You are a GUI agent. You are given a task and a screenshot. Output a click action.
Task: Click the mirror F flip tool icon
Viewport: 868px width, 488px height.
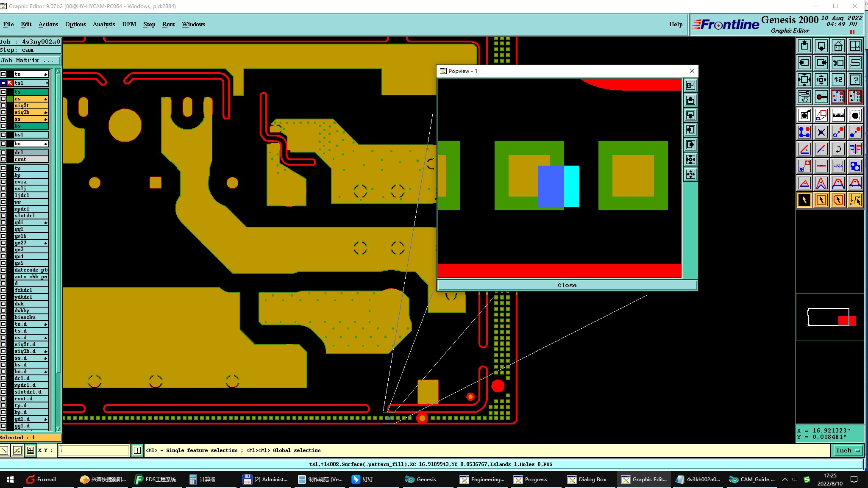point(855,149)
